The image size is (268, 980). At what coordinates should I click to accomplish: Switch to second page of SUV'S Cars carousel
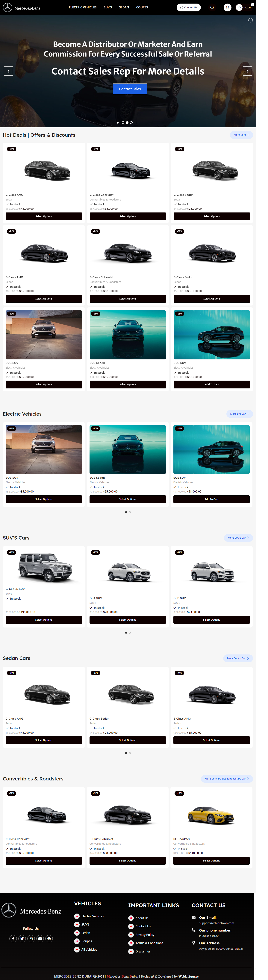coord(130,633)
